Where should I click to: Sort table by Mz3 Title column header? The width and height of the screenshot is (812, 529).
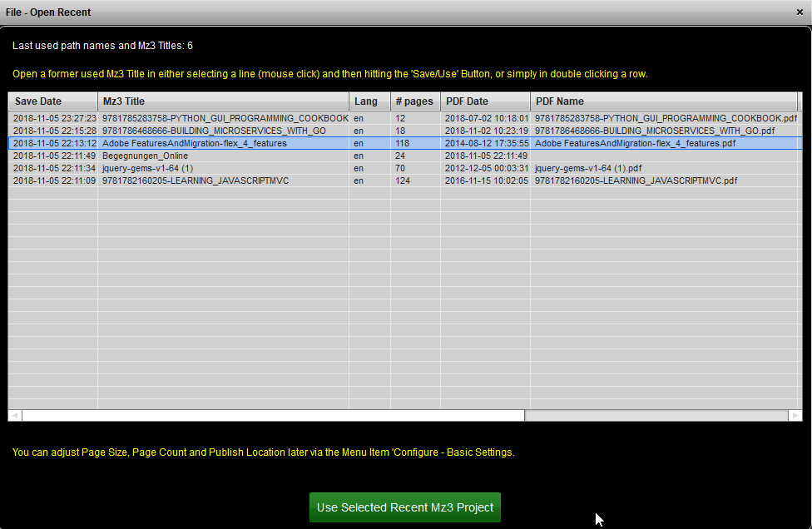pyautogui.click(x=223, y=101)
